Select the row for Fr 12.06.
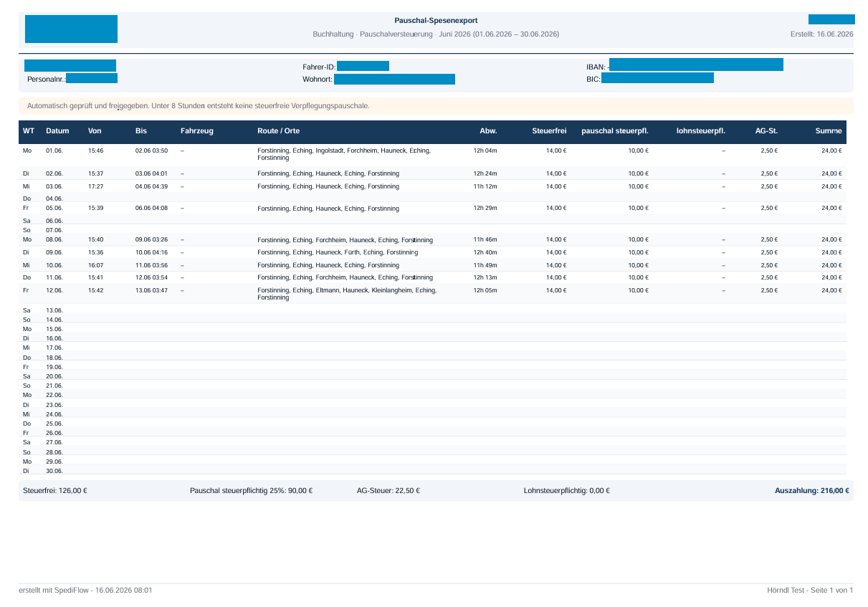 [432, 294]
